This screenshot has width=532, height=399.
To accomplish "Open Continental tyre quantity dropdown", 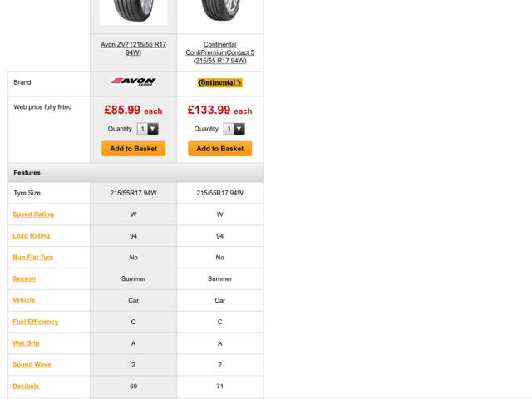I will [x=234, y=129].
